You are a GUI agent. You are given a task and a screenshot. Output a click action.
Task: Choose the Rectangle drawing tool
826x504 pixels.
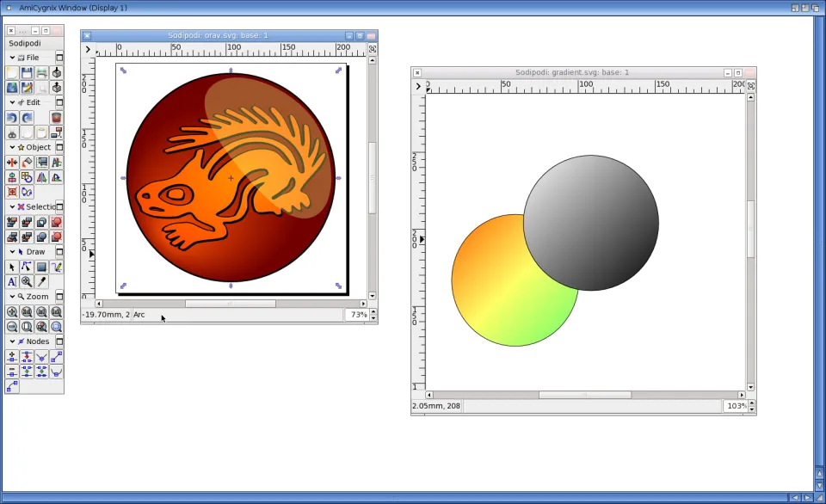pyautogui.click(x=41, y=267)
